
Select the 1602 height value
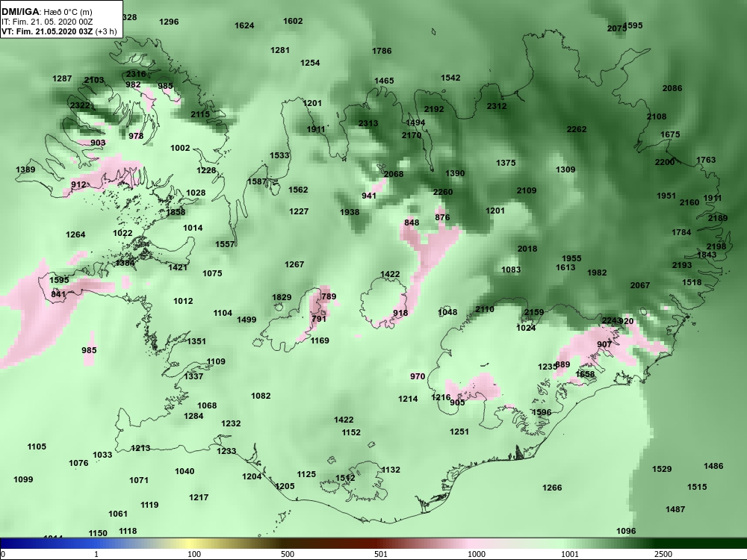coord(293,21)
